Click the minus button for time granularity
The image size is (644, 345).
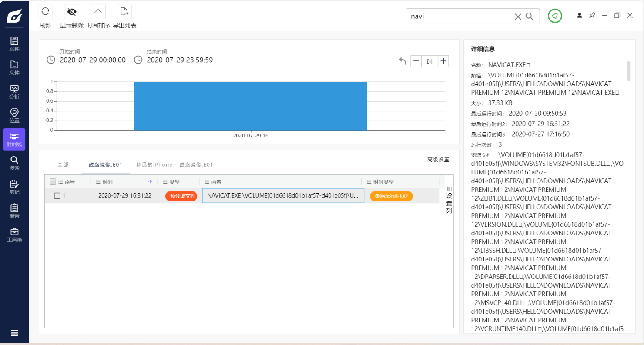[416, 61]
